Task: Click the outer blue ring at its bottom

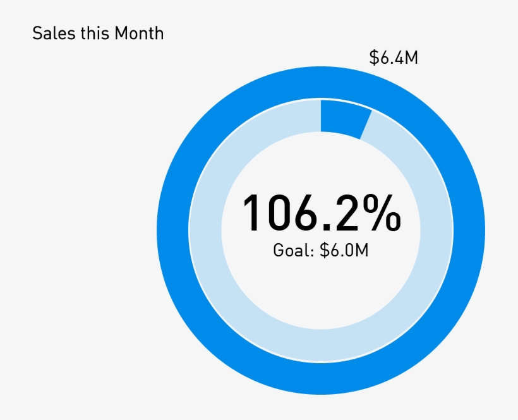Action: pyautogui.click(x=321, y=379)
